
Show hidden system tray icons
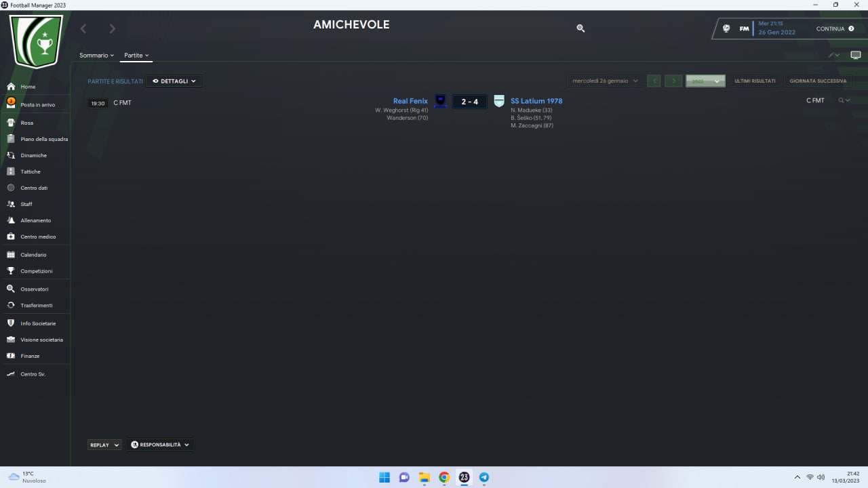click(797, 477)
